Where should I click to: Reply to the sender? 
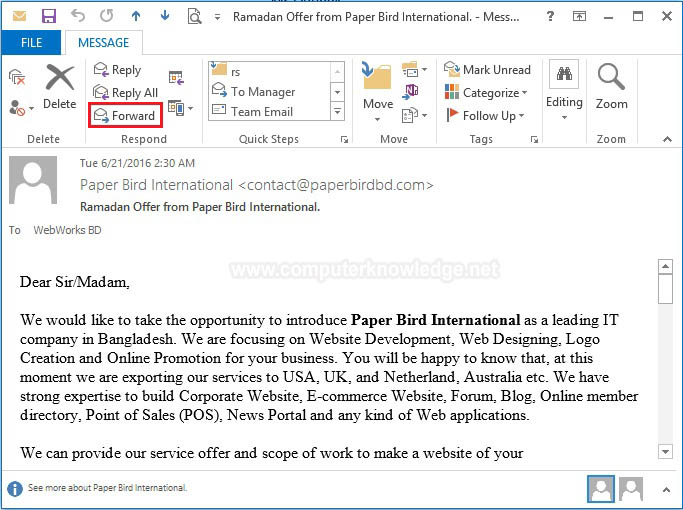click(x=117, y=70)
